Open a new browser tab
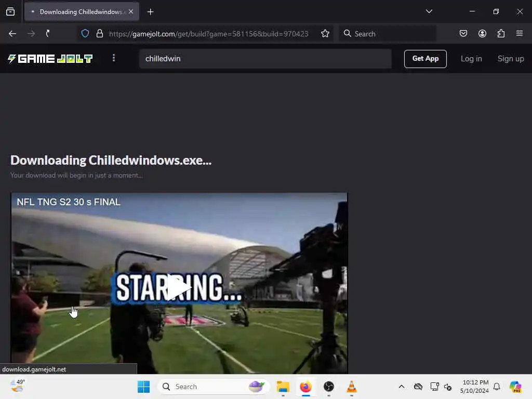The height and width of the screenshot is (399, 532). point(150,12)
